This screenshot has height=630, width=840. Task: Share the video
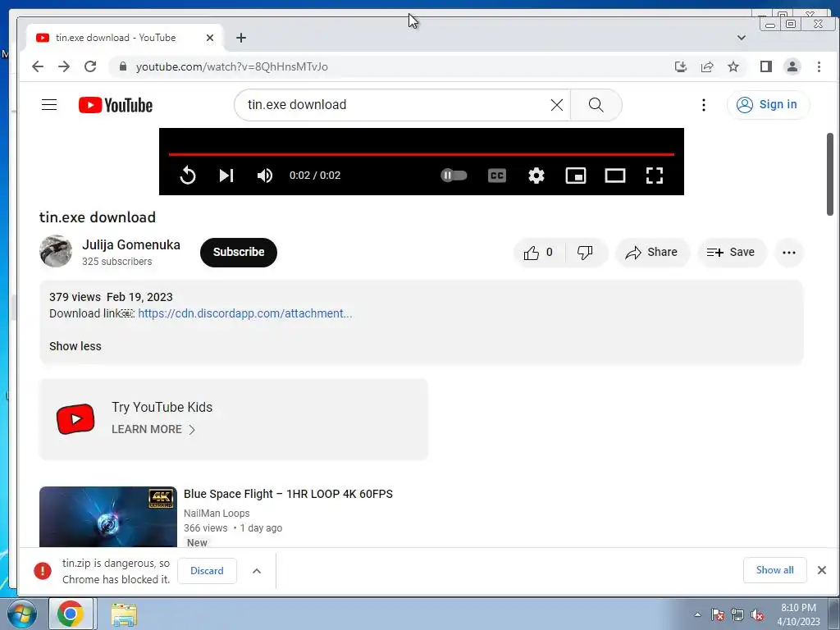pyautogui.click(x=652, y=253)
